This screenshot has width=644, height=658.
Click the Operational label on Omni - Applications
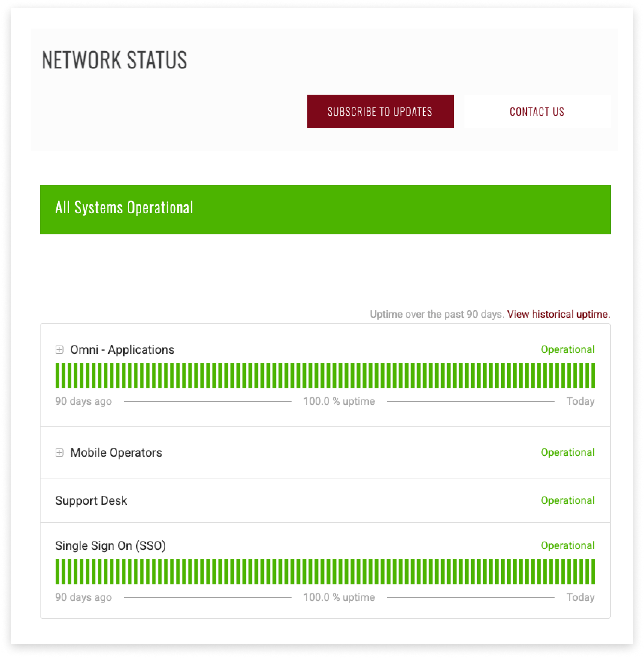click(567, 349)
